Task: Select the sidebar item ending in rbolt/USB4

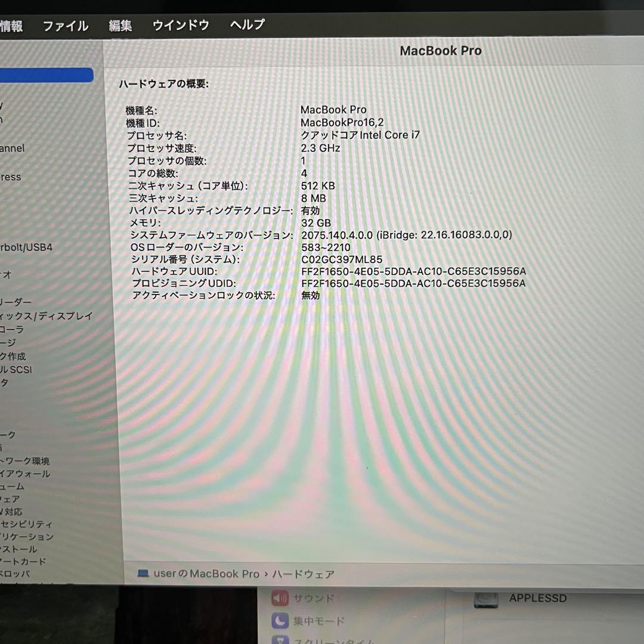Action: (26, 247)
